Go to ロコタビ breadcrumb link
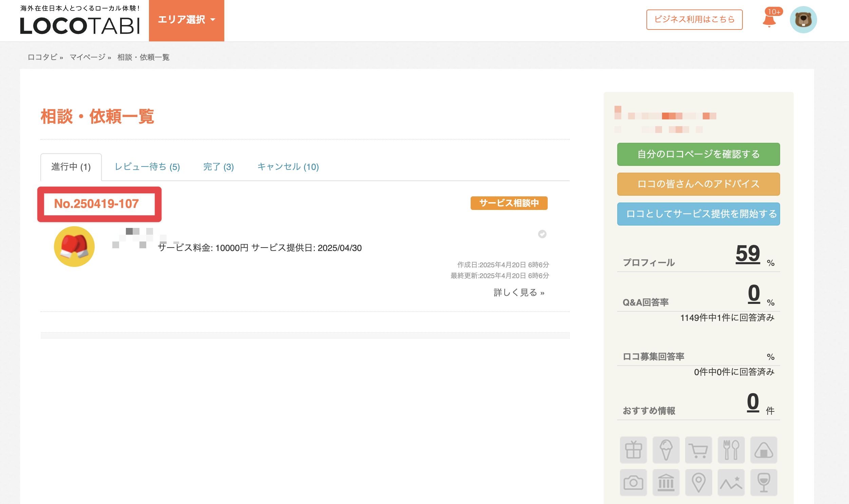Image resolution: width=849 pixels, height=504 pixels. pyautogui.click(x=42, y=57)
